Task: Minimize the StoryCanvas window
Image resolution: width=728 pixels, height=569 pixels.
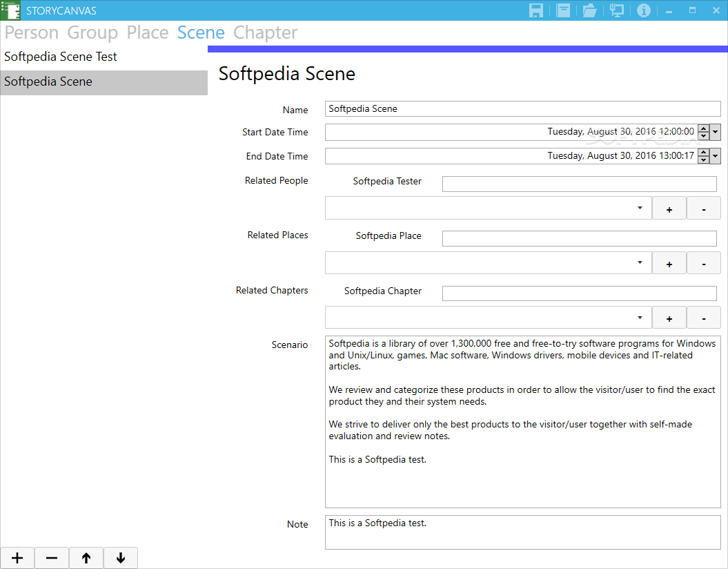Action: (669, 10)
